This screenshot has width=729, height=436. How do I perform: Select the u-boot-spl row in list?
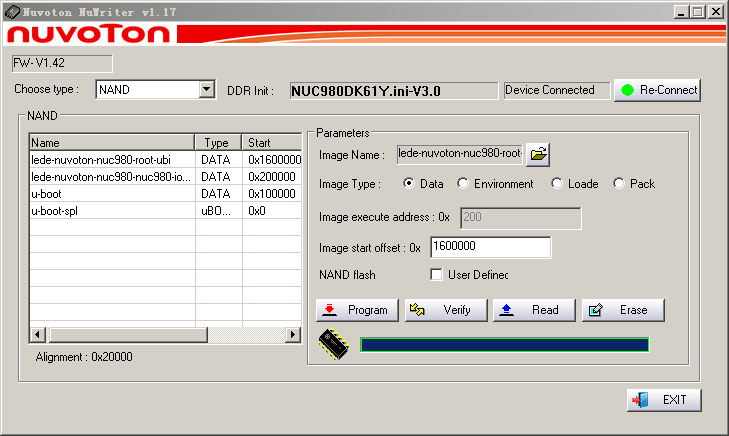(x=166, y=211)
